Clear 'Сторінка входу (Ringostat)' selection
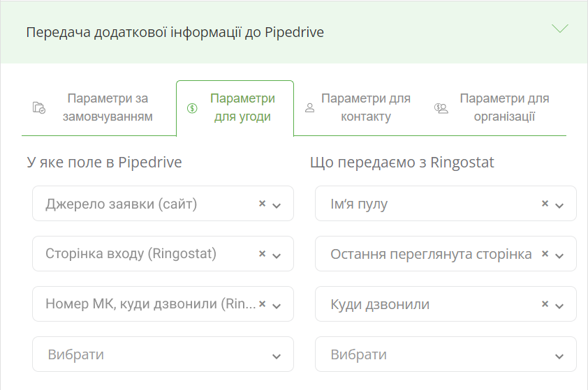The height and width of the screenshot is (390, 588). coord(262,254)
